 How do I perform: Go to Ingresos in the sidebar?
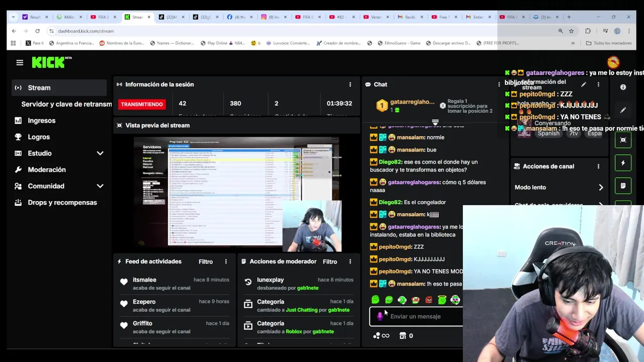tap(41, 121)
